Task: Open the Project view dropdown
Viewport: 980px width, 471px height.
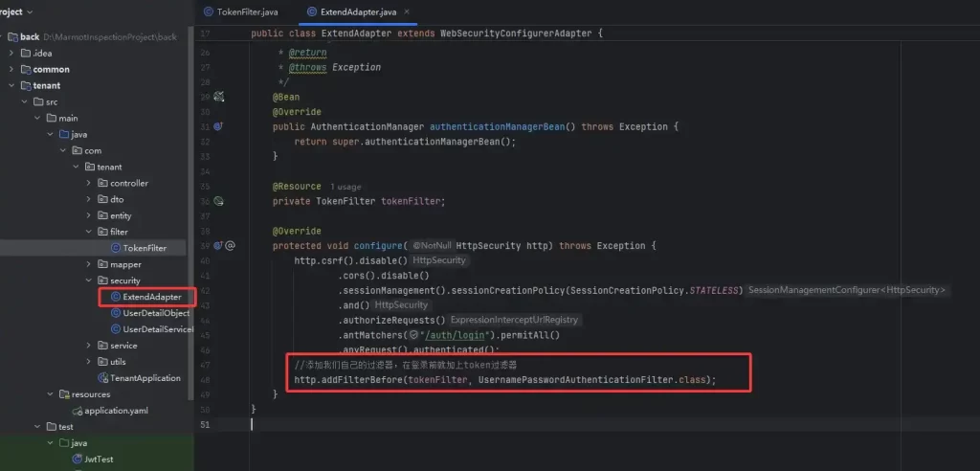Action: 30,11
